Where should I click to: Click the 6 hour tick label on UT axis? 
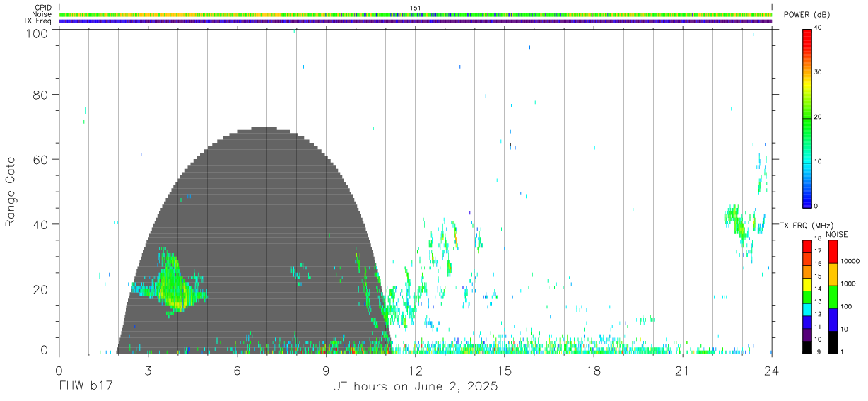(237, 370)
